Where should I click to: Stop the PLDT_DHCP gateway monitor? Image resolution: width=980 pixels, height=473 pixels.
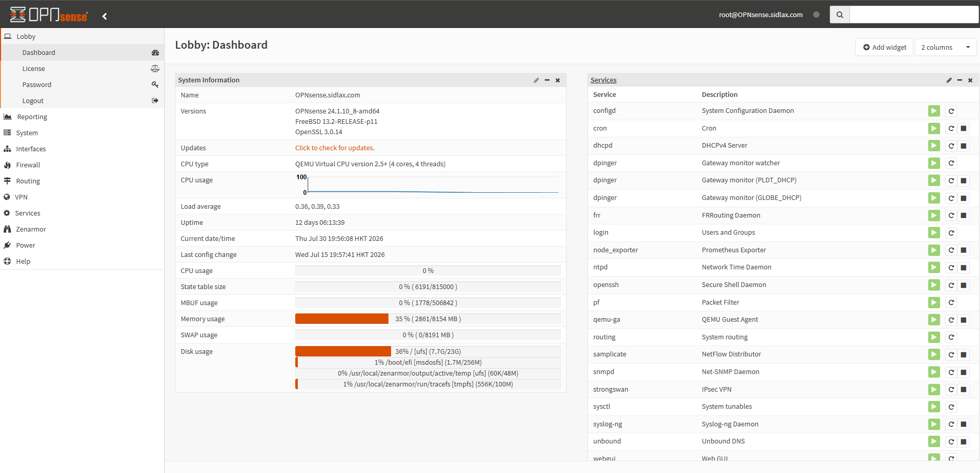(x=963, y=180)
